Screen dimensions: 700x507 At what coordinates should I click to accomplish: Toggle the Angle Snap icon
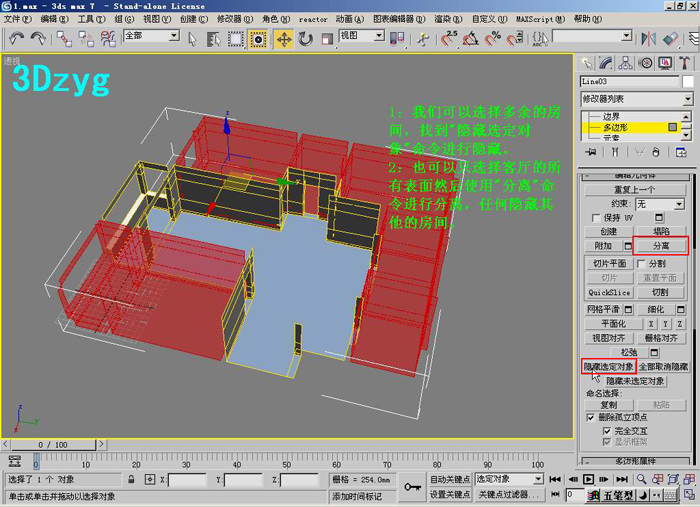point(470,39)
